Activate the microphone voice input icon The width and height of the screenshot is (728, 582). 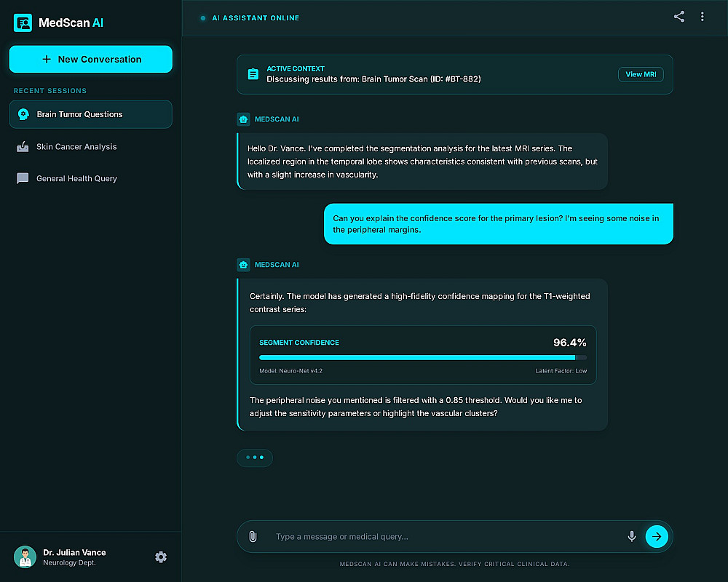point(631,537)
